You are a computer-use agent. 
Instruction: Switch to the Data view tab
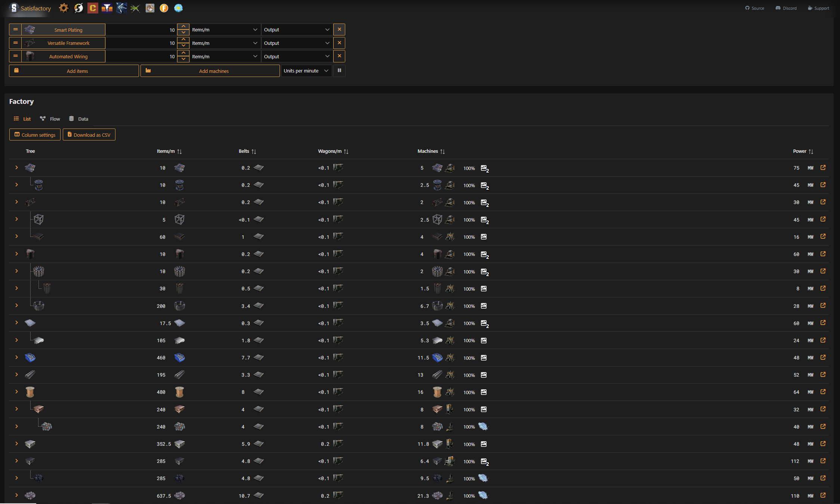click(79, 119)
